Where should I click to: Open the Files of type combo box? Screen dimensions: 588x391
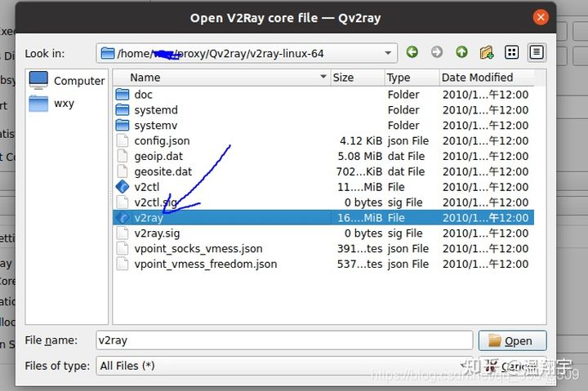284,366
